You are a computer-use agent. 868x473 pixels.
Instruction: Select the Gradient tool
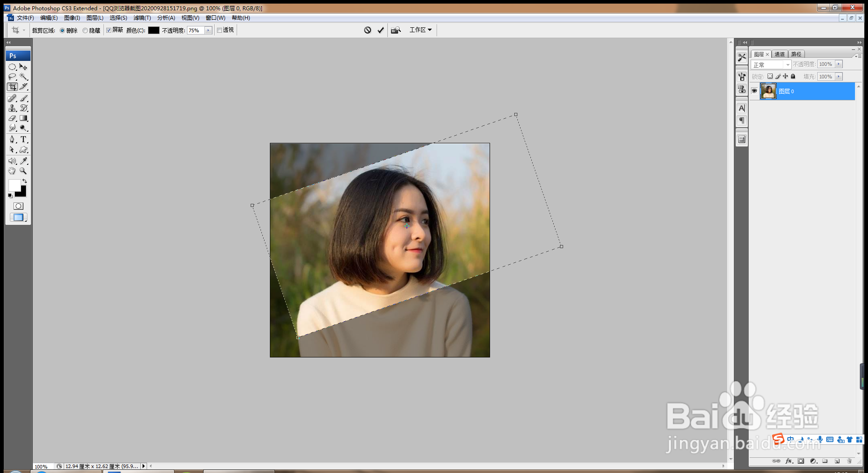(23, 118)
